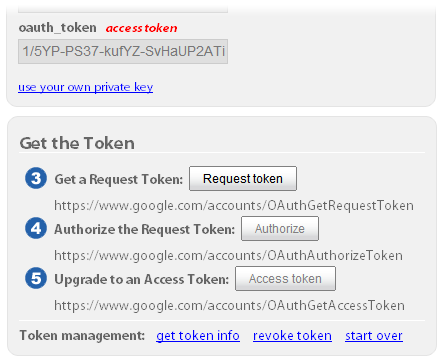The width and height of the screenshot is (440, 364).
Task: Click the Upgrade to an Access Token label
Action: click(x=142, y=279)
